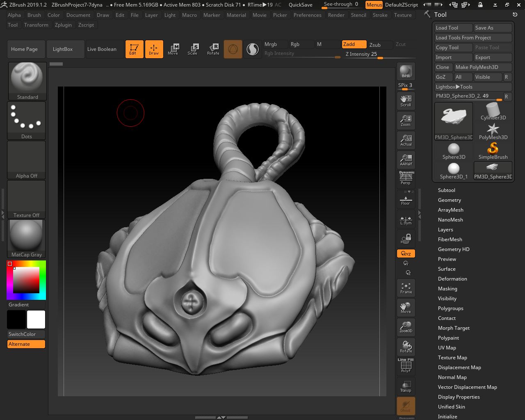Select the Rotate gizmo mode icon
The image size is (525, 420).
pyautogui.click(x=213, y=49)
